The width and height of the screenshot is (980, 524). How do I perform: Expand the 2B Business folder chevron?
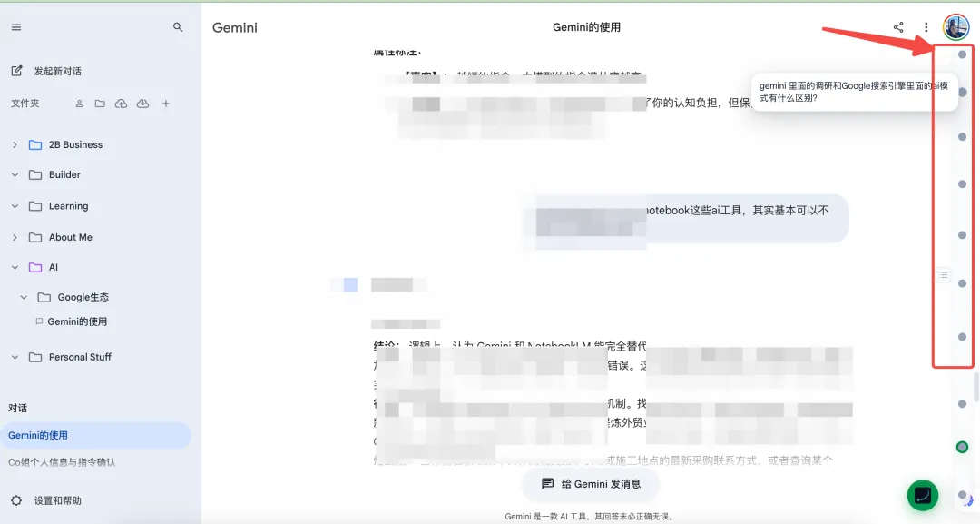15,145
